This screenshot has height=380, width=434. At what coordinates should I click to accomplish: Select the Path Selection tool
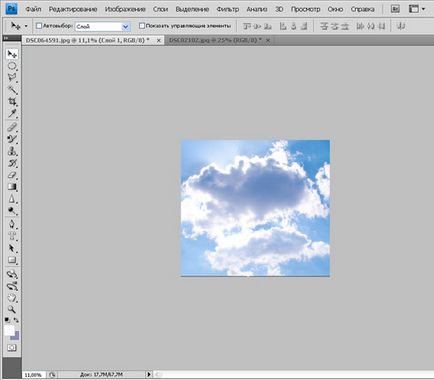click(12, 248)
